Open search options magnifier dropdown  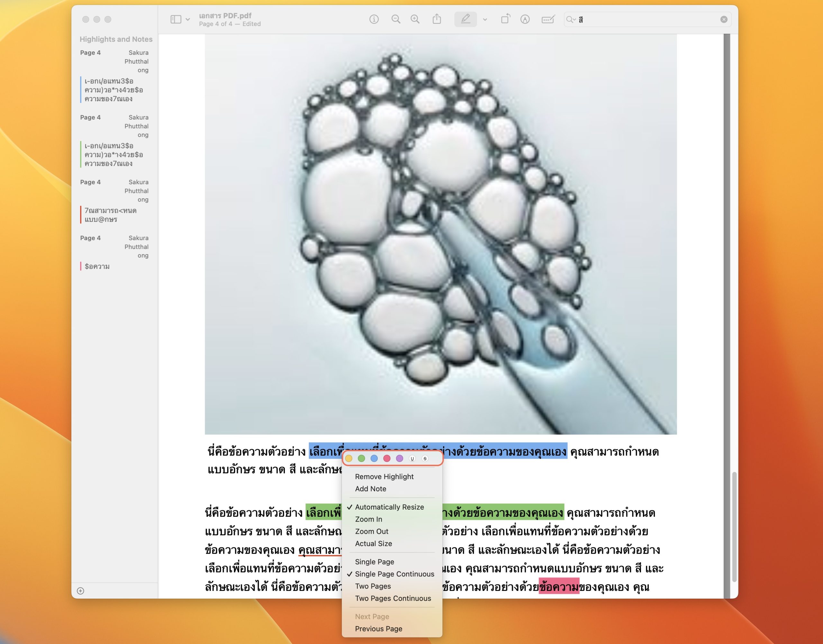pos(571,20)
